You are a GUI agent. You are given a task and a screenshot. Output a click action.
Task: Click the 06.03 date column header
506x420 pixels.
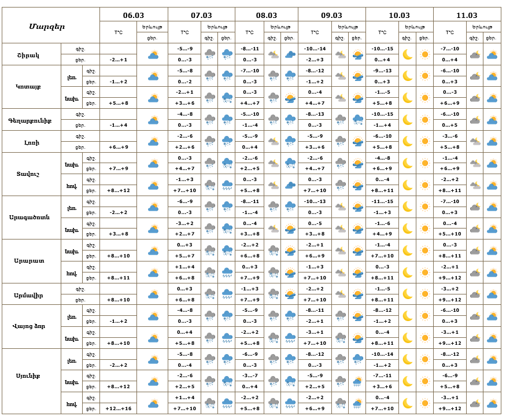(x=134, y=15)
